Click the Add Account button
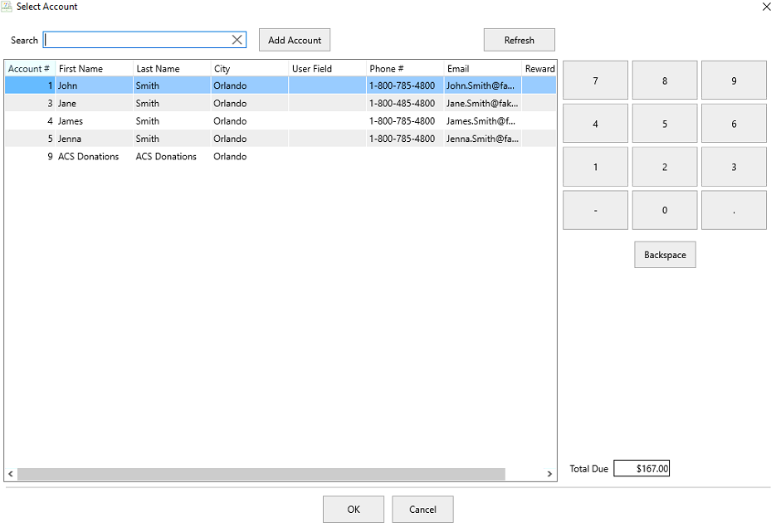Viewport: 776px width, 532px height. [x=295, y=40]
